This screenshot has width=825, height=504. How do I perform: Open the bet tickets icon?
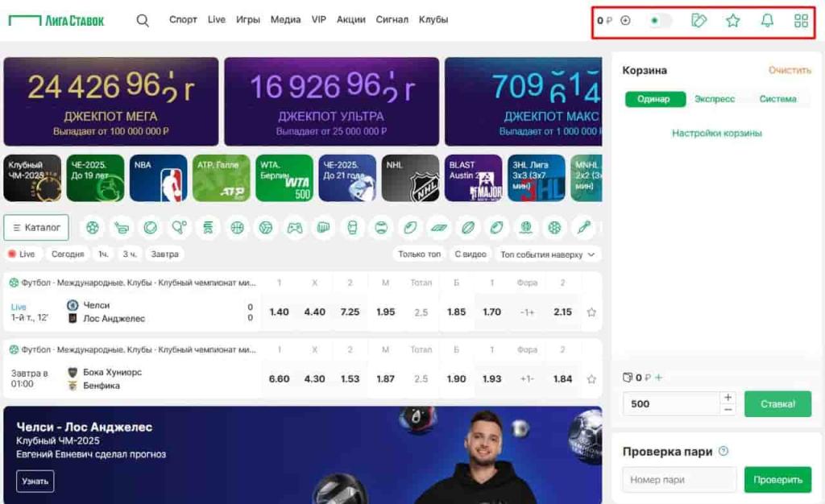(x=699, y=20)
